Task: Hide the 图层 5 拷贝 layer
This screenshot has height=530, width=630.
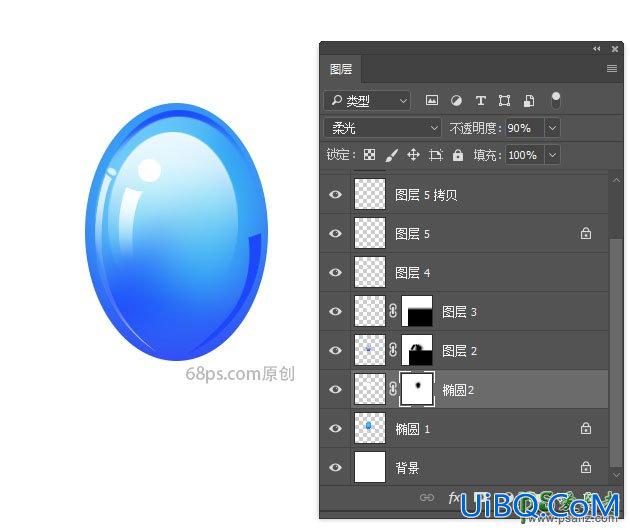Action: (335, 194)
